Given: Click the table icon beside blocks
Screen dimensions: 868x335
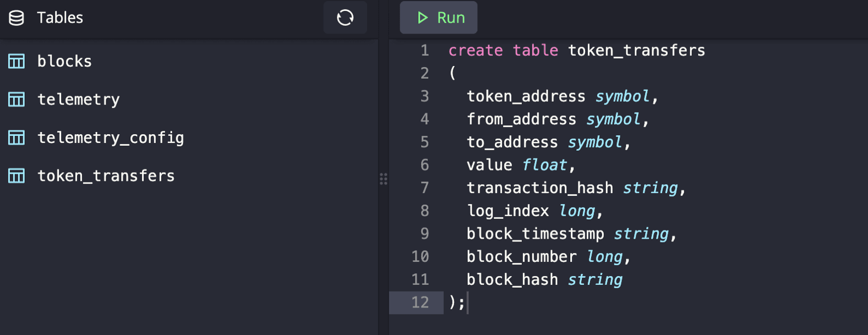Looking at the screenshot, I should pyautogui.click(x=17, y=61).
